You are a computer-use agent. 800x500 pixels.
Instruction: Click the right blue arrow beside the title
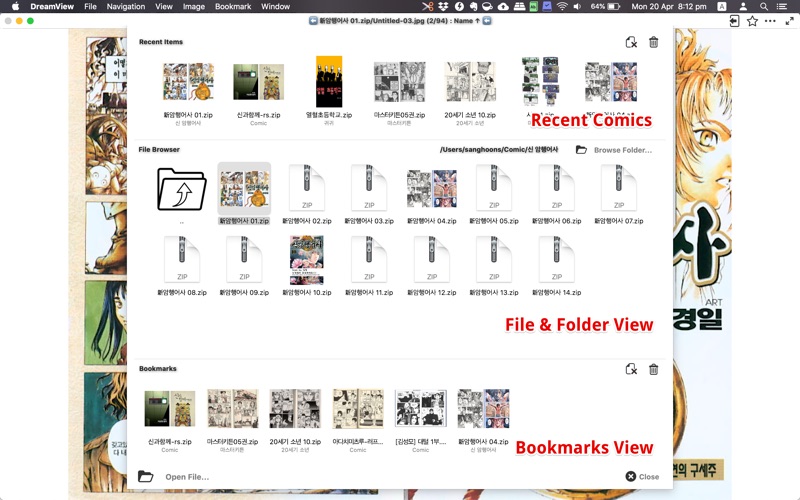pyautogui.click(x=487, y=21)
